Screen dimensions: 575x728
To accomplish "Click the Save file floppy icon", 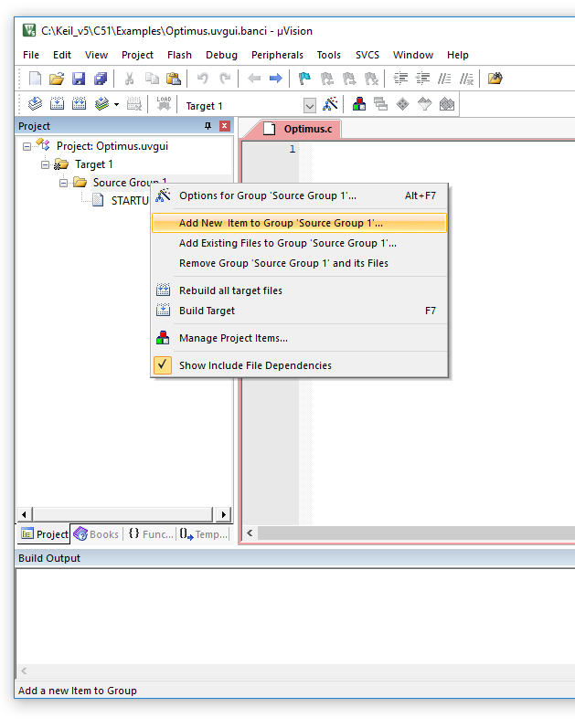I will tap(79, 79).
